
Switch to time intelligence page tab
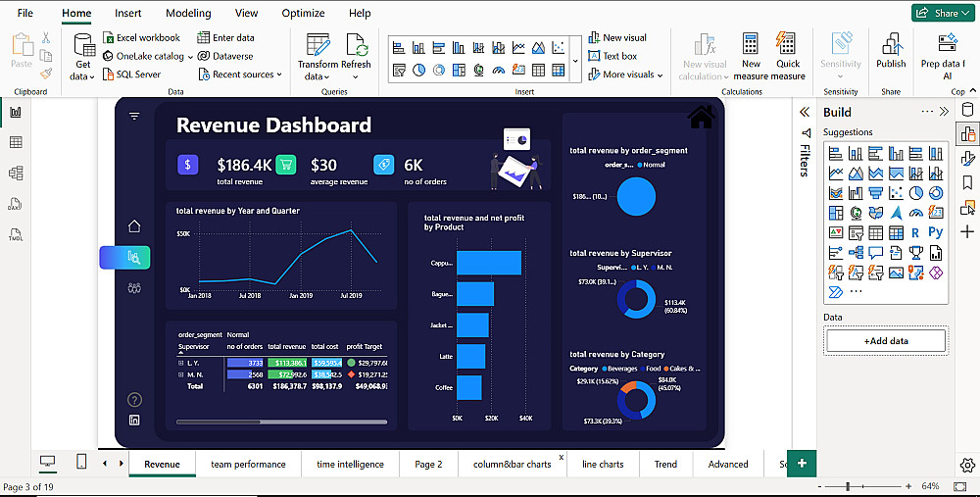(x=350, y=465)
